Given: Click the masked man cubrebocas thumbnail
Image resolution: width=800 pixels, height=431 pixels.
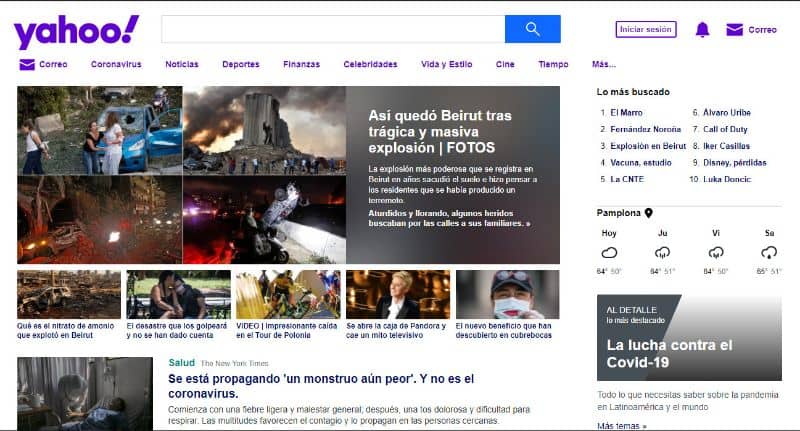Looking at the screenshot, I should [x=508, y=294].
